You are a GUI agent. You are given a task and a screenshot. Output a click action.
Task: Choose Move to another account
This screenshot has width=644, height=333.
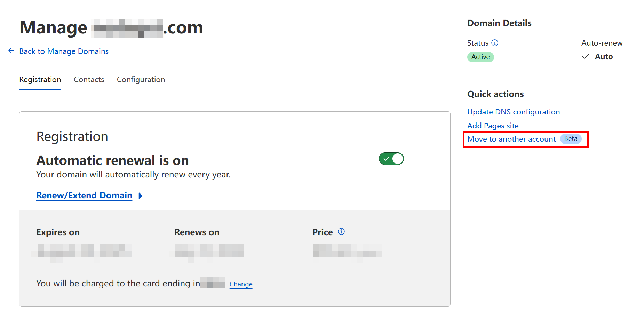511,139
